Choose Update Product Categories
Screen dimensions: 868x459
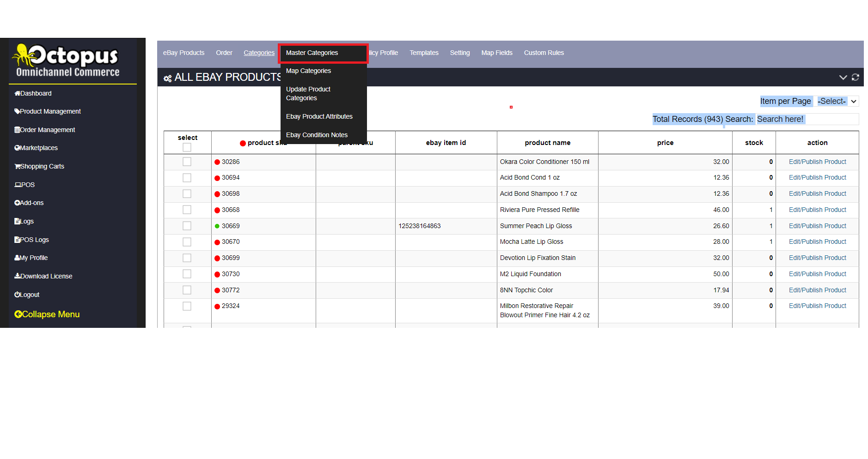308,93
